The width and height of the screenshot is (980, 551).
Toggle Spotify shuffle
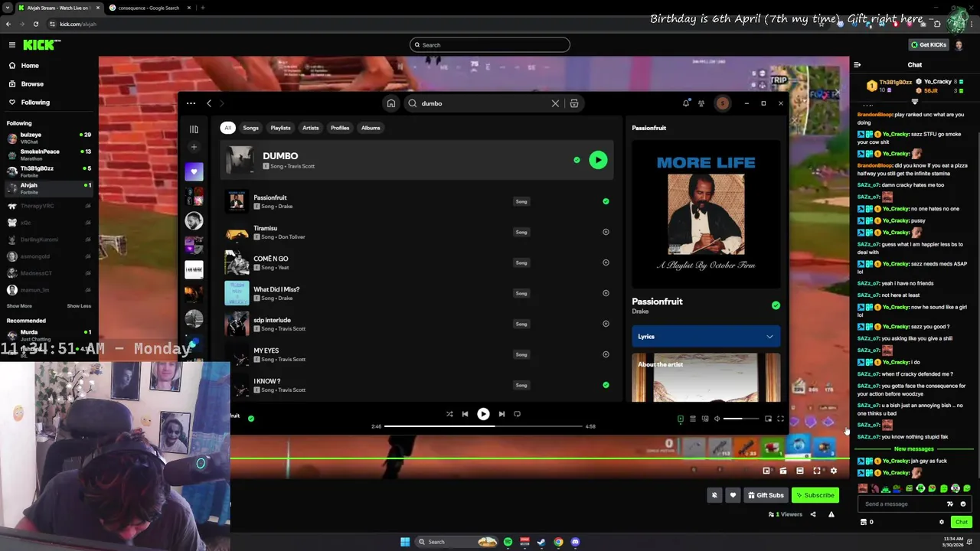pos(449,414)
